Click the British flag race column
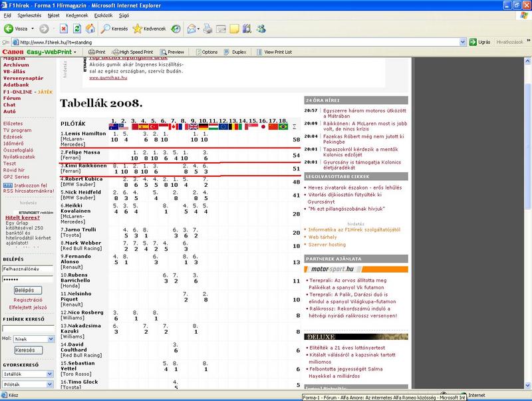Image resolution: width=532 pixels, height=401 pixels. 194,126
